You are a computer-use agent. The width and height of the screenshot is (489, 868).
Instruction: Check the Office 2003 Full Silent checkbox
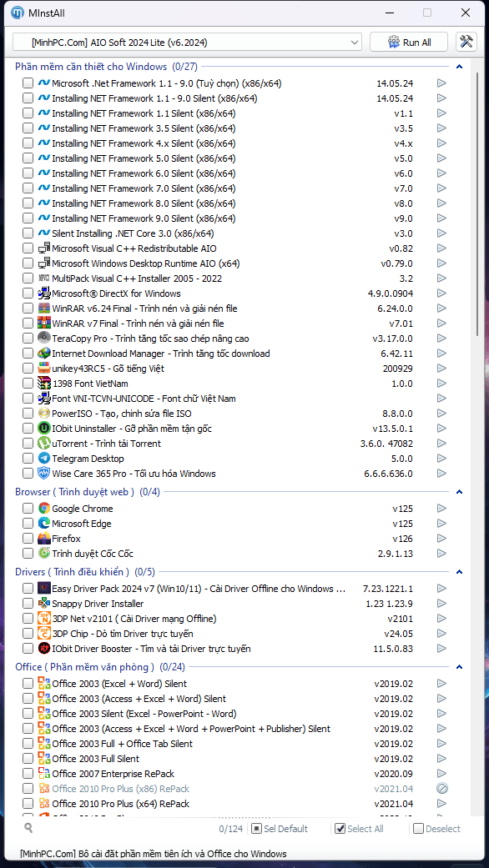tap(28, 759)
